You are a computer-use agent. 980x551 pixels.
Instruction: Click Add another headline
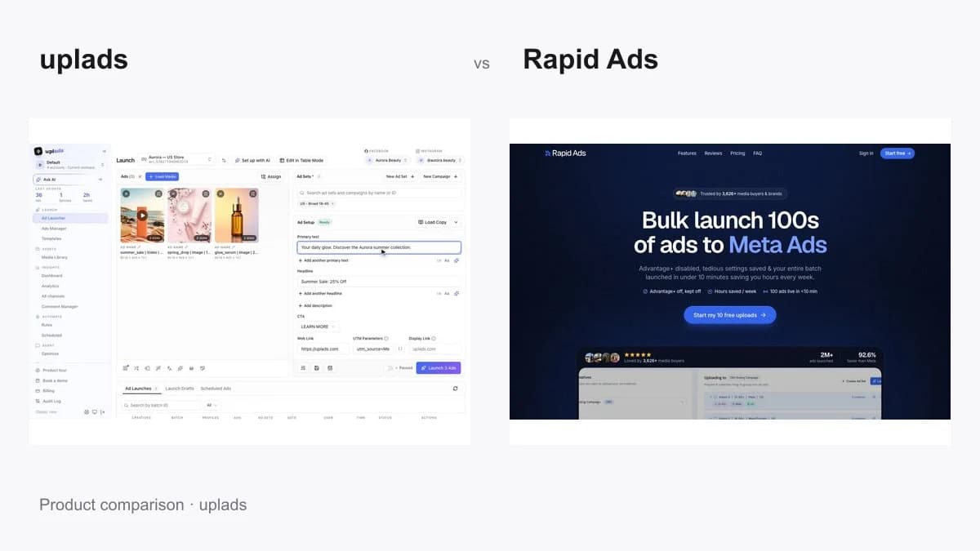(321, 293)
